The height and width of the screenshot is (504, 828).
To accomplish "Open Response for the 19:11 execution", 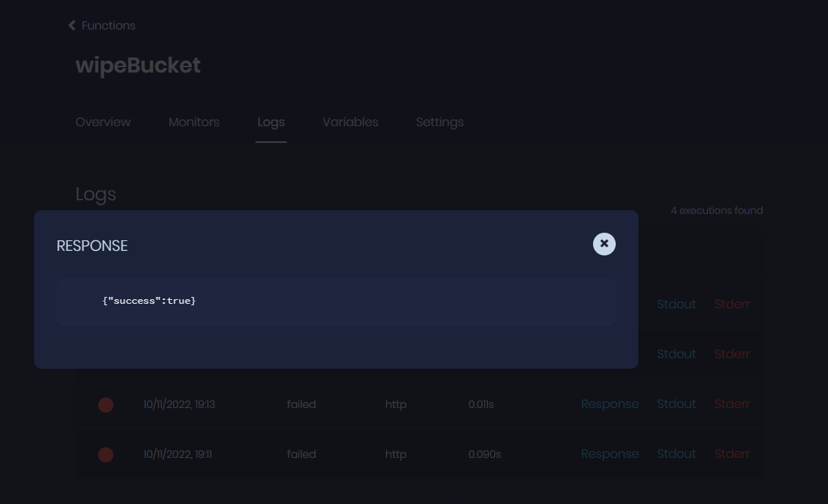I will (x=610, y=454).
